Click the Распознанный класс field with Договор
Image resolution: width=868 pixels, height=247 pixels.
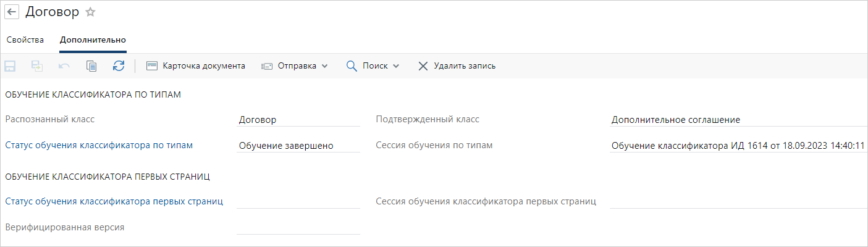pos(298,120)
